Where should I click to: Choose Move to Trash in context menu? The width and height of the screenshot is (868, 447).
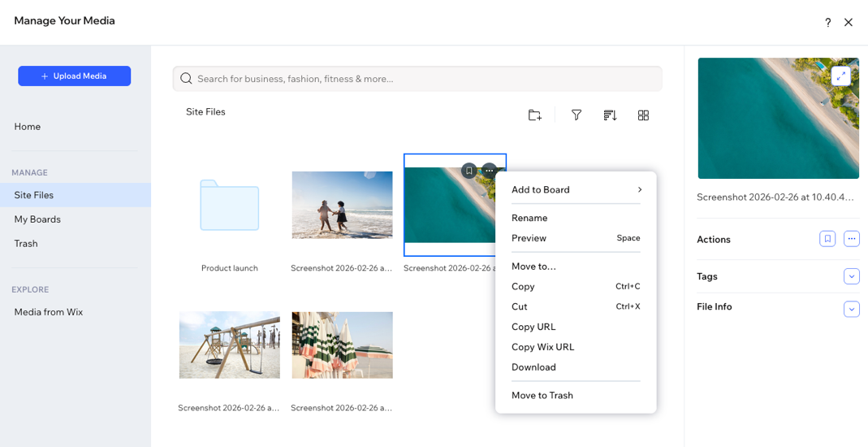point(542,395)
